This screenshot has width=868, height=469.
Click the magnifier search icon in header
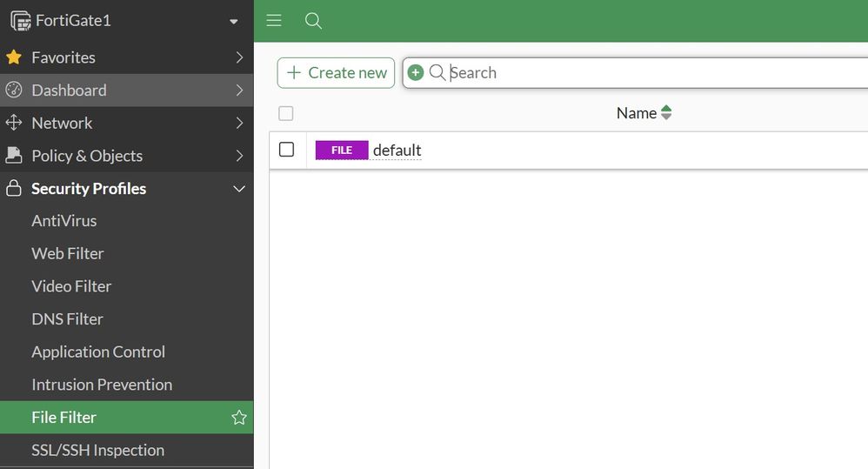tap(314, 20)
